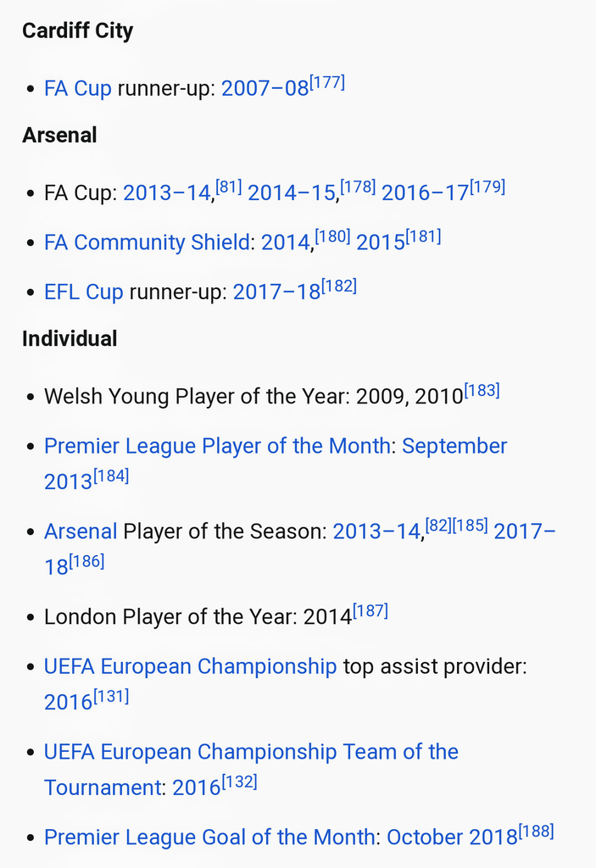Open the 2015 Community Shield link
Screen dimensions: 596x868
(380, 243)
